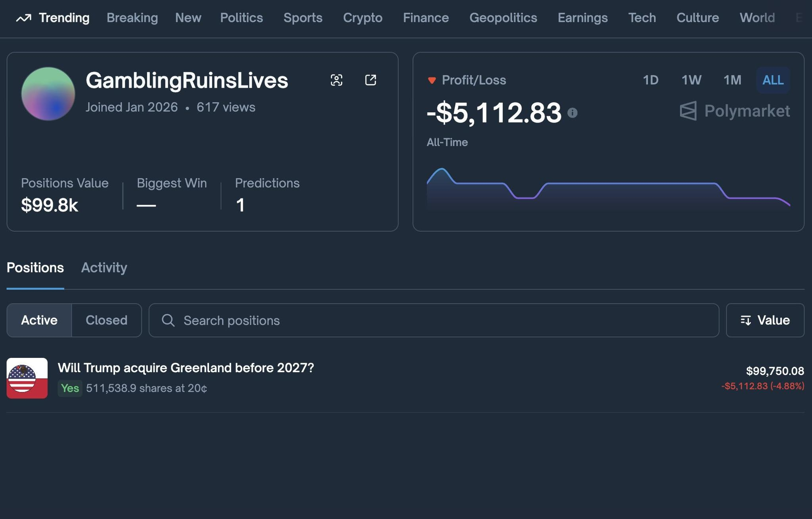Go to the Crypto category

[362, 18]
